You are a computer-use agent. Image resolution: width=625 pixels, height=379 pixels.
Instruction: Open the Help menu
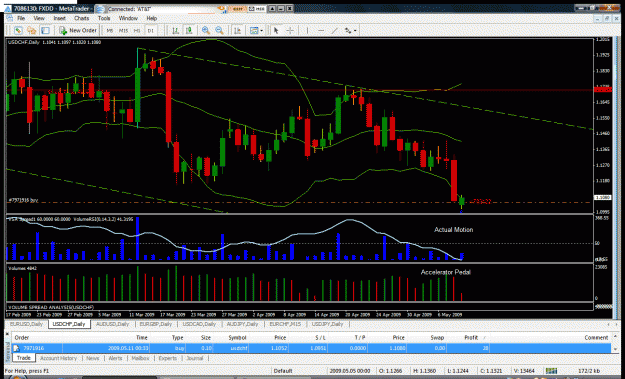coord(151,18)
